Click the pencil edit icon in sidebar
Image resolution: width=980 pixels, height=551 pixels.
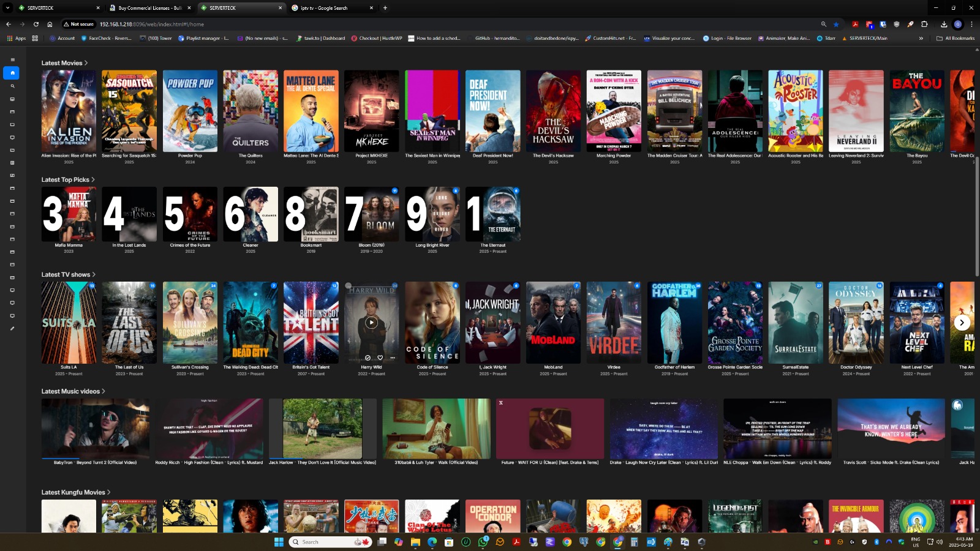pyautogui.click(x=12, y=329)
